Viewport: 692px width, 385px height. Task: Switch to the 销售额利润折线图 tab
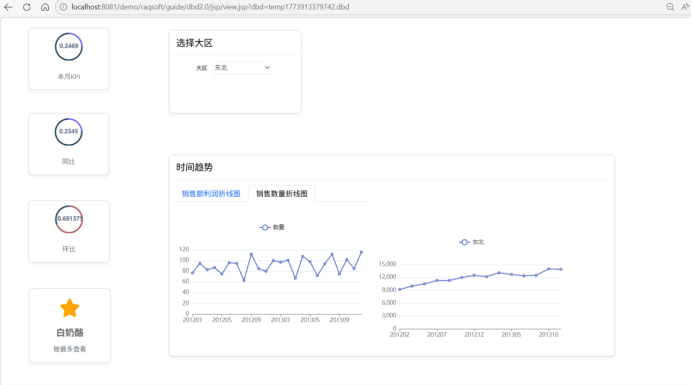pos(211,193)
